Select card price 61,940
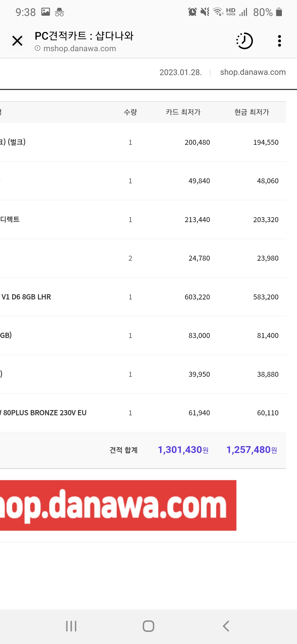Screen dimensions: 297x644 199,413
